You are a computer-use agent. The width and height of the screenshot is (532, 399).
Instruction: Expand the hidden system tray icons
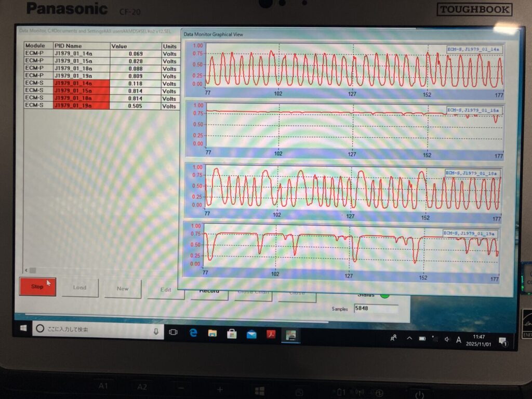409,339
